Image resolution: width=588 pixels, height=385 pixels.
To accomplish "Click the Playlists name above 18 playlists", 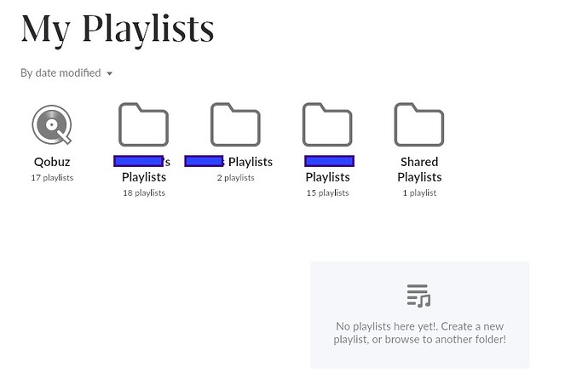I will click(144, 177).
